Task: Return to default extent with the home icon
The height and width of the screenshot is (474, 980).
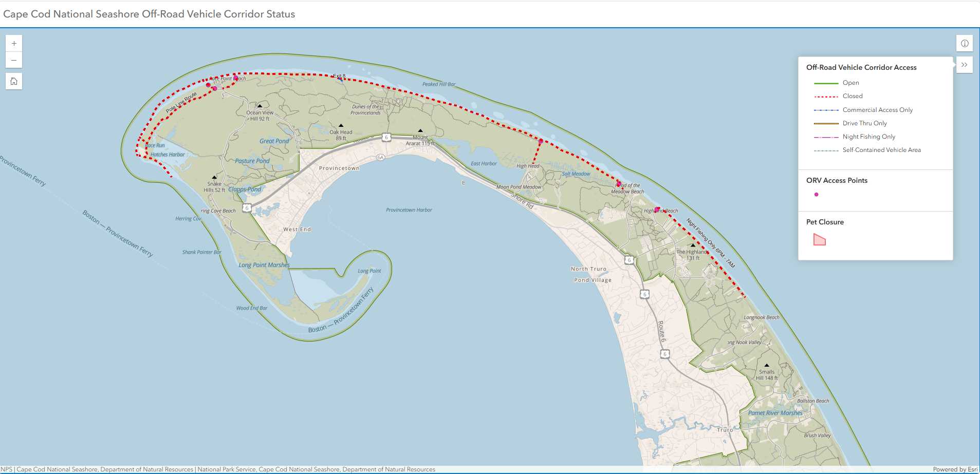Action: 14,81
